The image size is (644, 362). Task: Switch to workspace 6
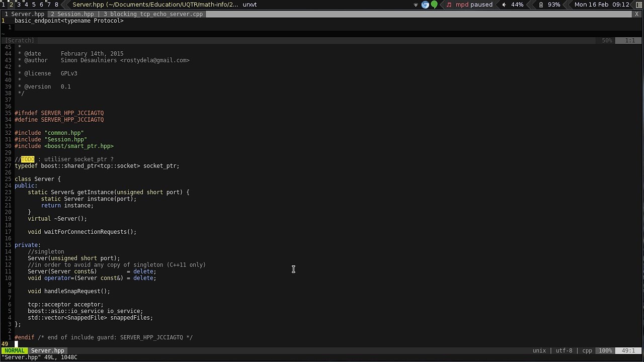41,5
